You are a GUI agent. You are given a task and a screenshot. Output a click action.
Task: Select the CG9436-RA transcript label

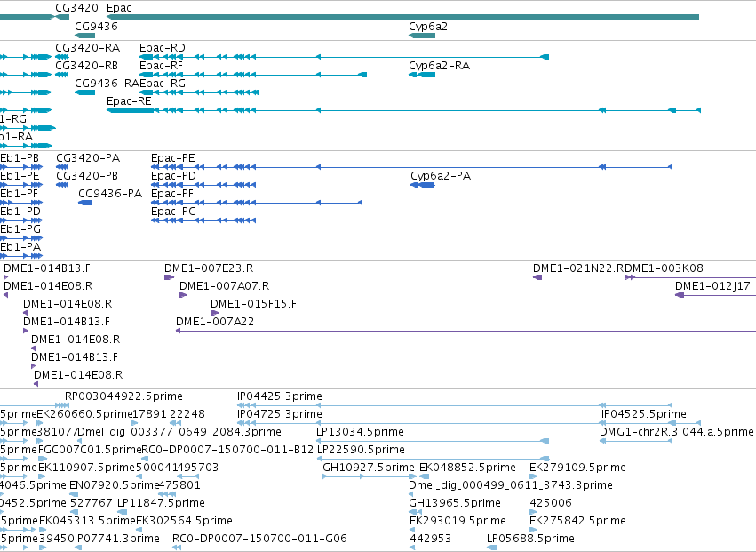[107, 84]
